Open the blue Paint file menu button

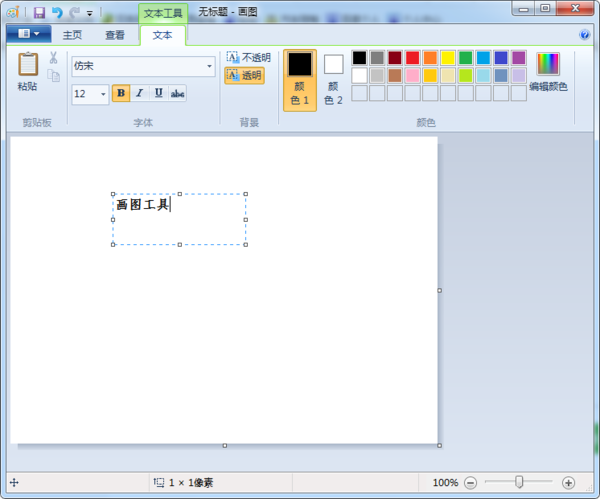click(x=29, y=34)
